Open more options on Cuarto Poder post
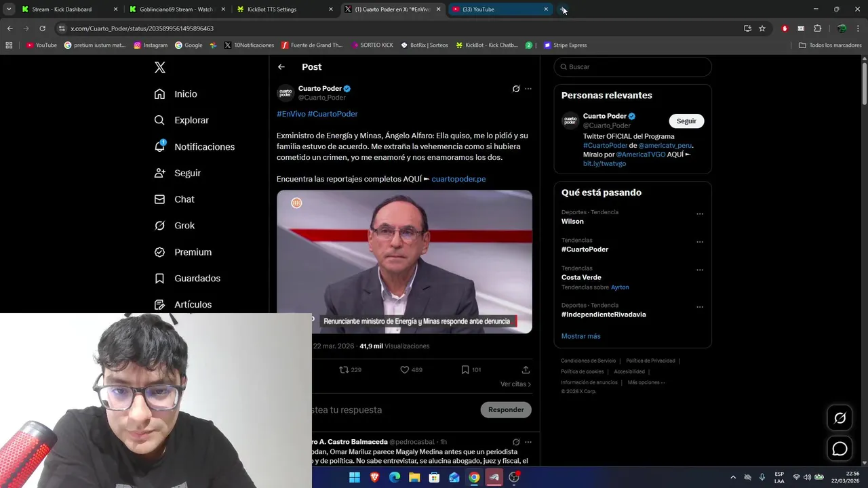Screen dimensions: 868x488 click(x=528, y=89)
